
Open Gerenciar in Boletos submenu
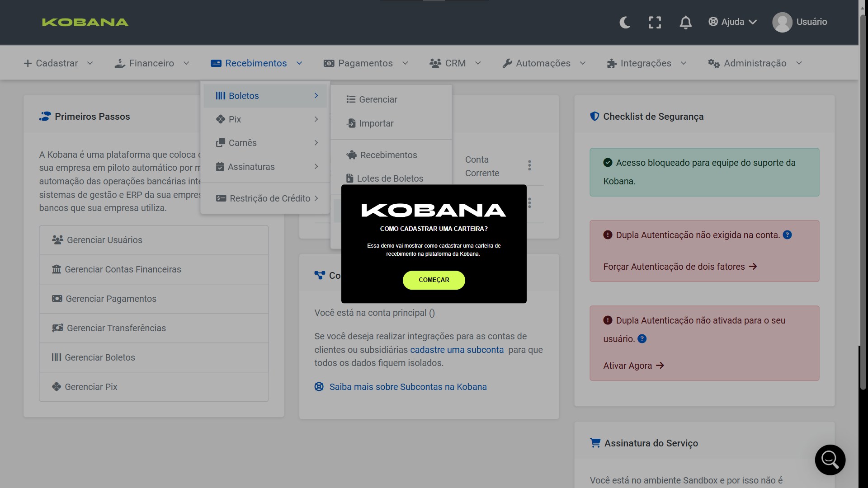[391, 99]
